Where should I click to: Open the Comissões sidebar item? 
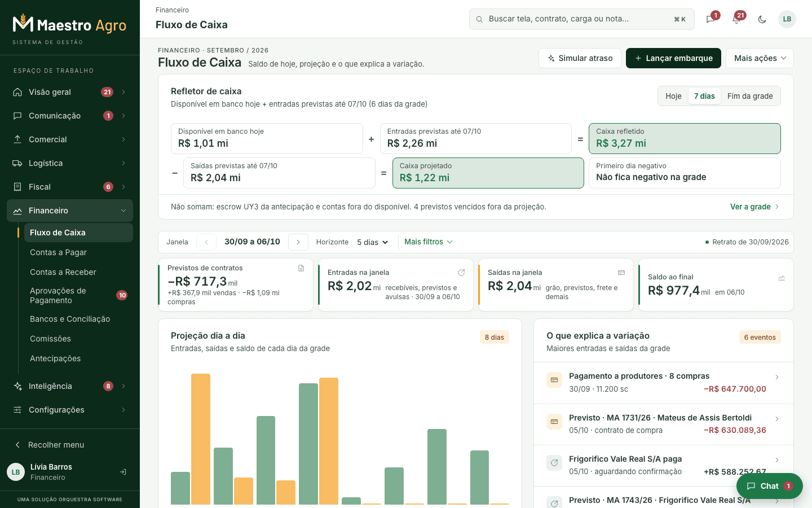click(78, 339)
